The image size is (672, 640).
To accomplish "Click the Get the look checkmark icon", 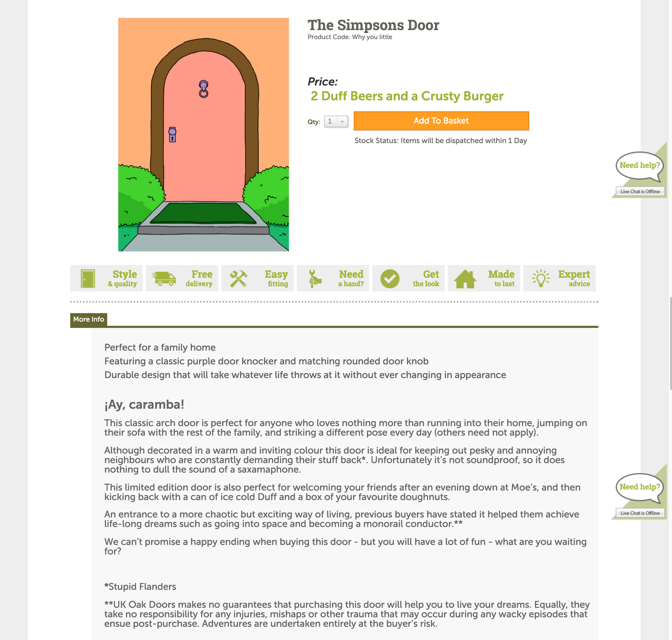I will (390, 278).
